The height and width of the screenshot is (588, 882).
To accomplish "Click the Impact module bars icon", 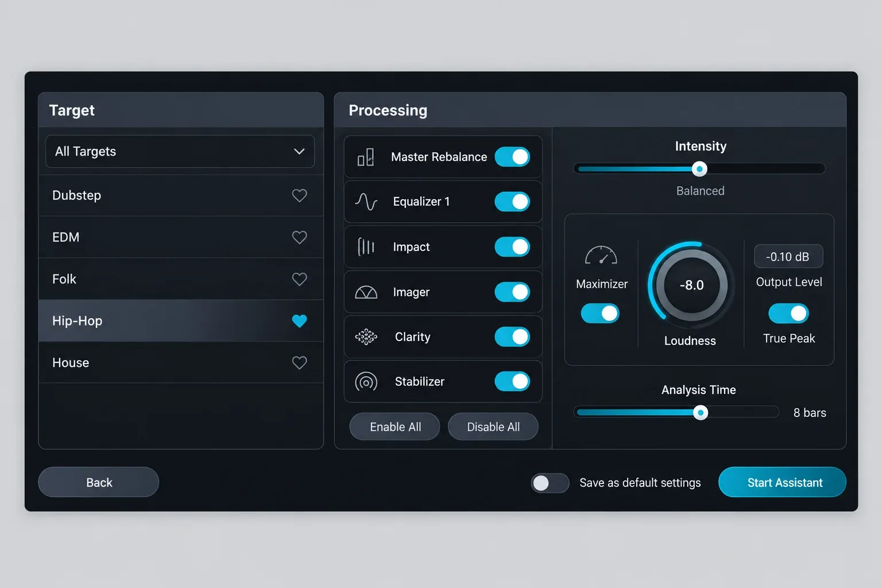I will (366, 247).
